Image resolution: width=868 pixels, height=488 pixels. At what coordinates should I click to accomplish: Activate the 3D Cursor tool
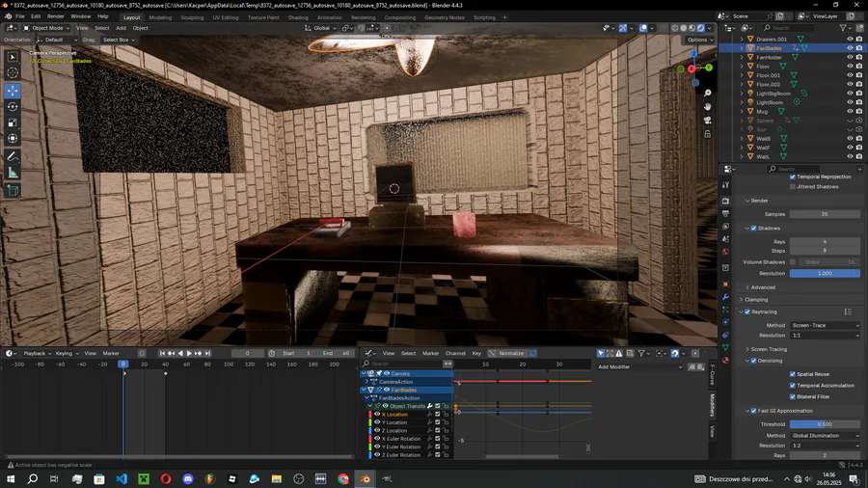(x=13, y=73)
